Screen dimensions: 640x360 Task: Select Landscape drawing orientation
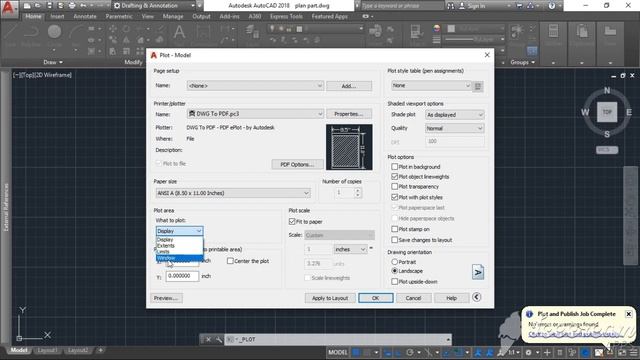coord(394,271)
